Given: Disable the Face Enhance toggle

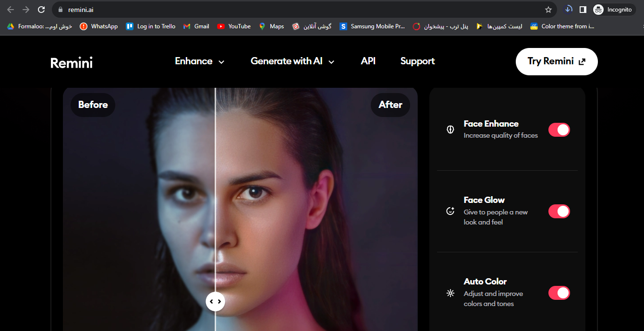Looking at the screenshot, I should click(x=559, y=130).
